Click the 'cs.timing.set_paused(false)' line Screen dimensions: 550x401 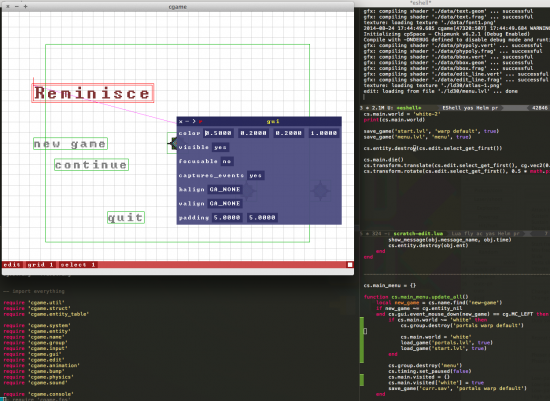pyautogui.click(x=429, y=371)
